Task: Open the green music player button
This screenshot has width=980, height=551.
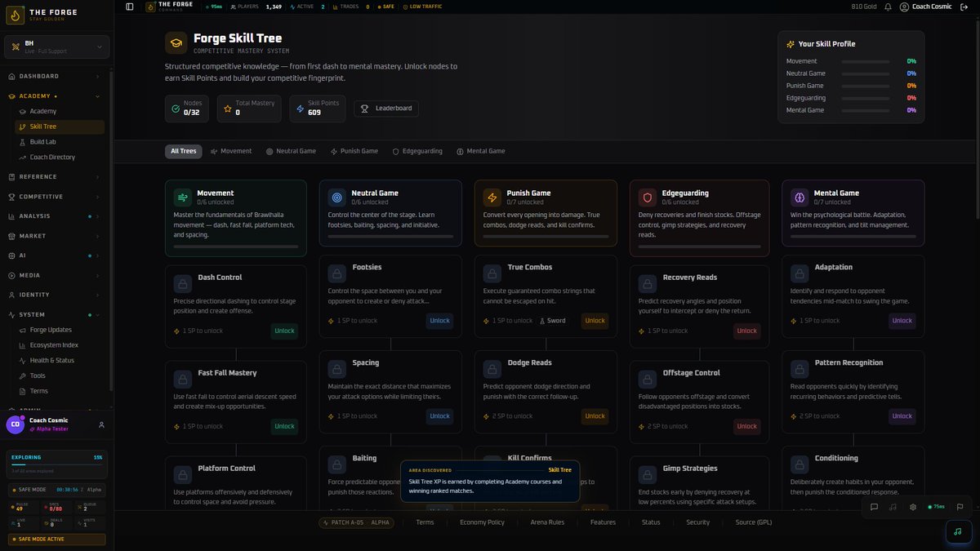Action: pyautogui.click(x=957, y=531)
